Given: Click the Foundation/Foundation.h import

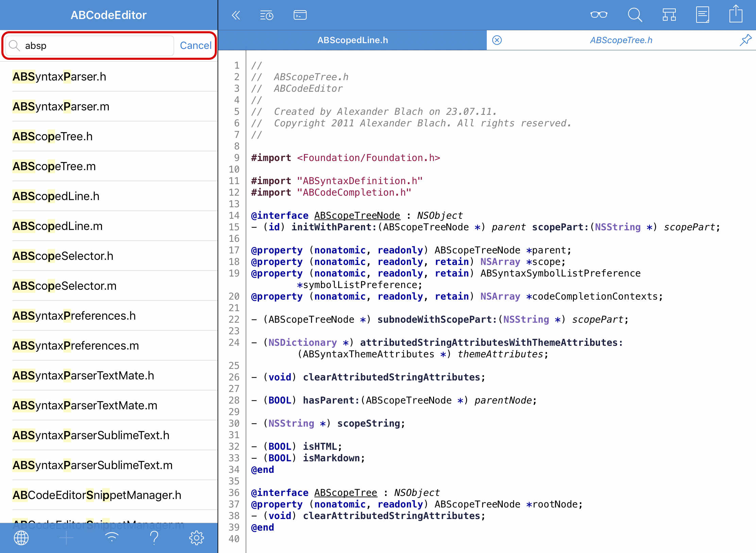Looking at the screenshot, I should coord(368,158).
